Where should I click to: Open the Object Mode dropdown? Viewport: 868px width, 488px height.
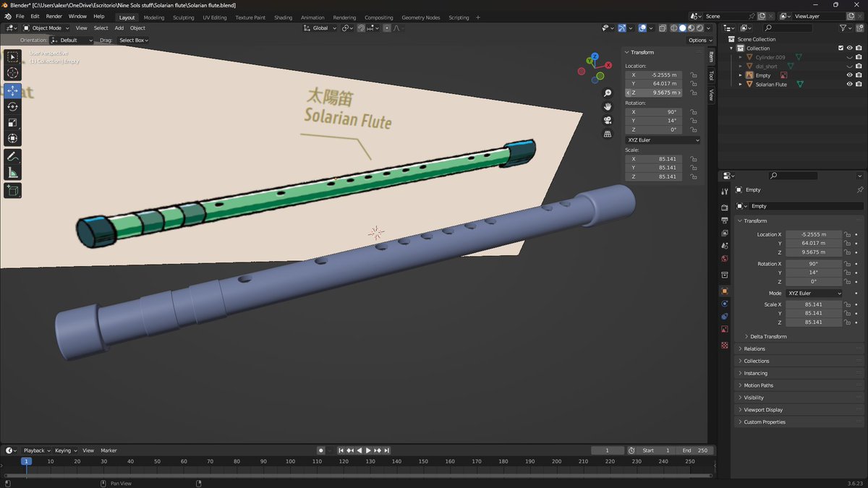(46, 28)
